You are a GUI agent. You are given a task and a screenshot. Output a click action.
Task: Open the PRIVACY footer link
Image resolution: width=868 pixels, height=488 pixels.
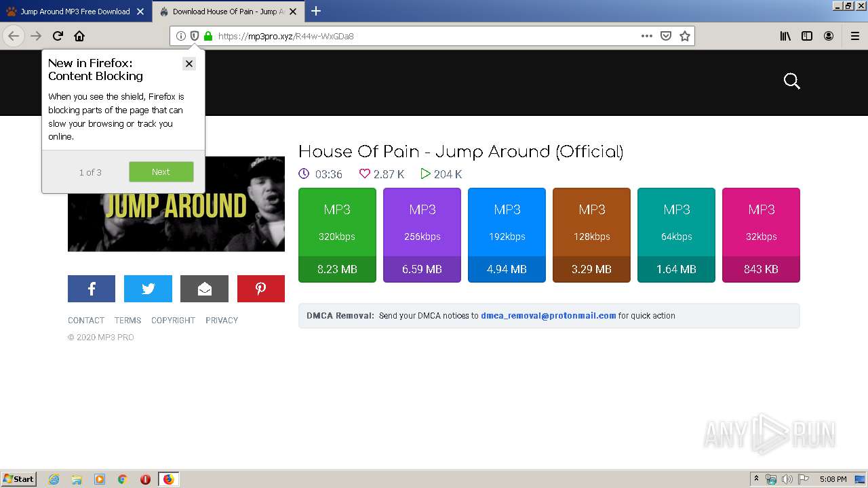click(222, 321)
